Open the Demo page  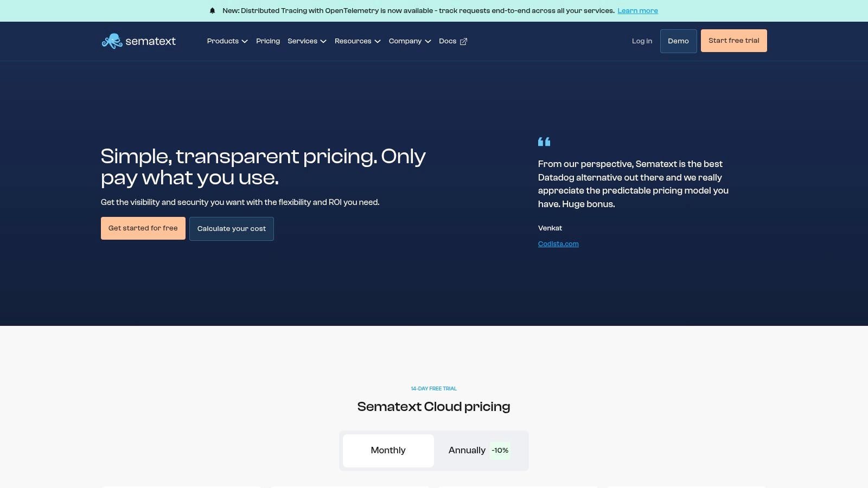(678, 41)
